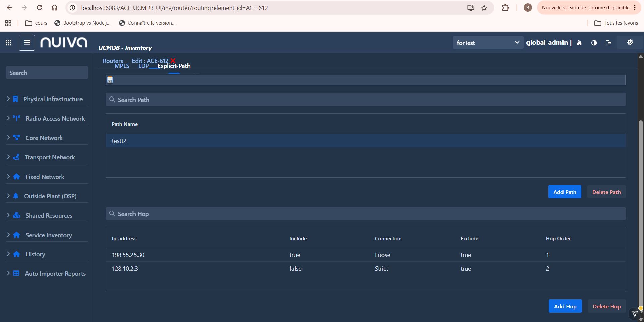Click the Add Path button
This screenshot has height=322, width=644.
click(x=565, y=192)
